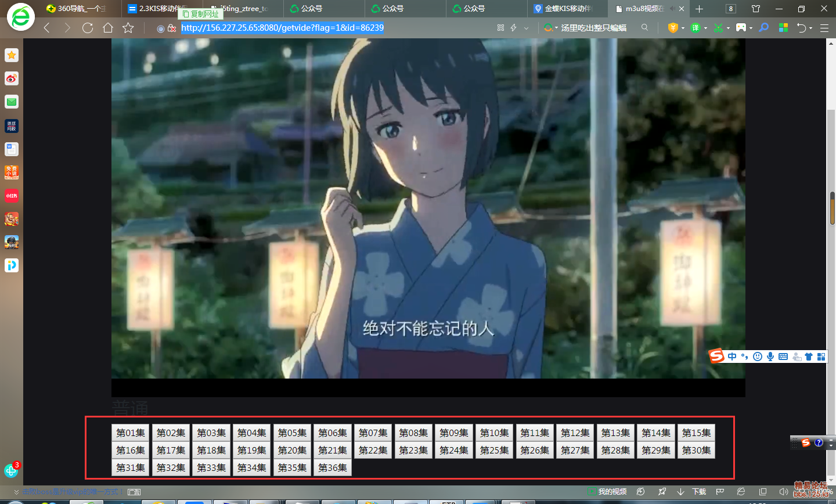Open the colorful app grid icon

[783, 27]
